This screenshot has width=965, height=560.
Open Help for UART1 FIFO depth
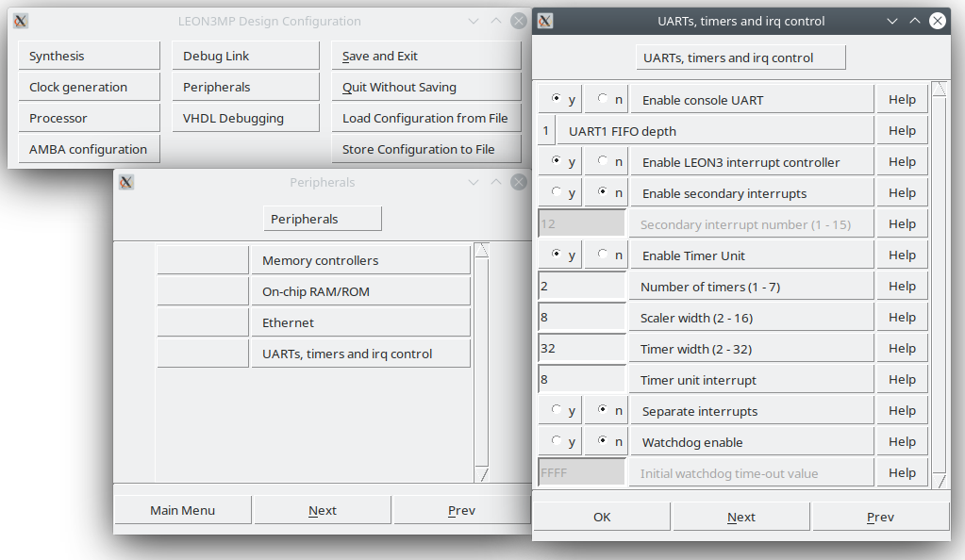(x=902, y=130)
